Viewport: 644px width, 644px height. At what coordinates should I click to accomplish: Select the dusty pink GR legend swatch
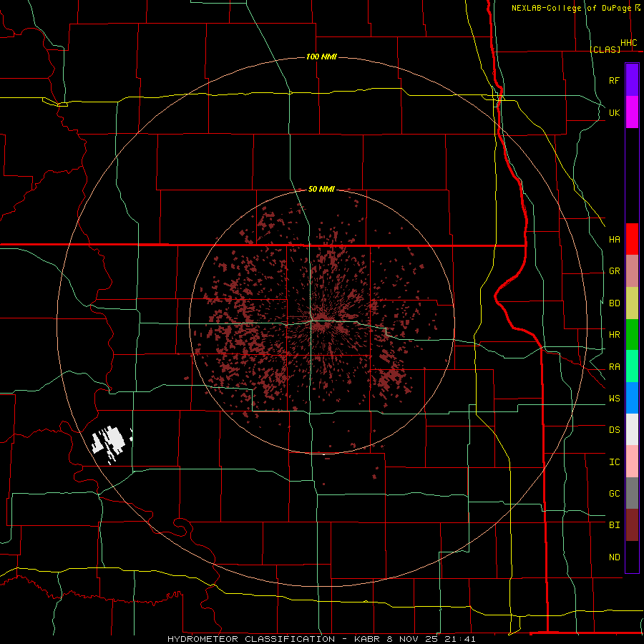(632, 271)
